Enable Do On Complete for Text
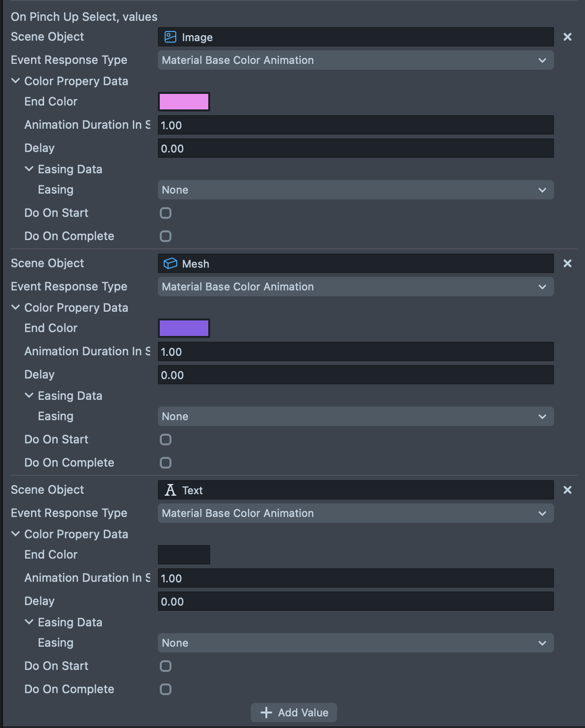585x728 pixels. click(x=166, y=689)
